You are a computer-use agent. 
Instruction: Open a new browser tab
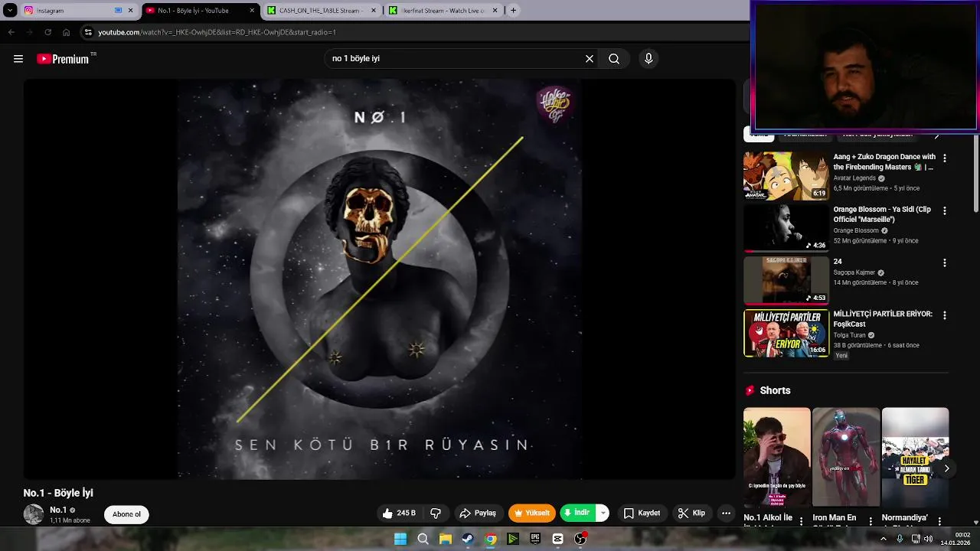tap(513, 11)
